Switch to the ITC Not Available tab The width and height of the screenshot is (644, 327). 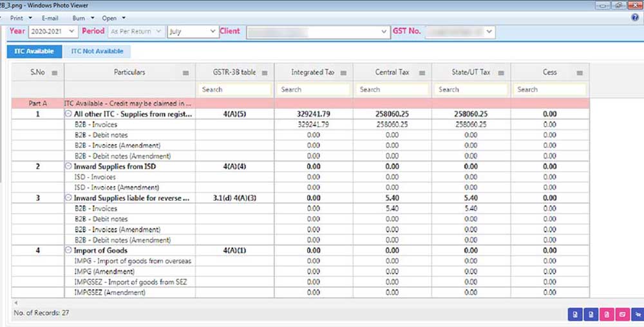click(97, 51)
